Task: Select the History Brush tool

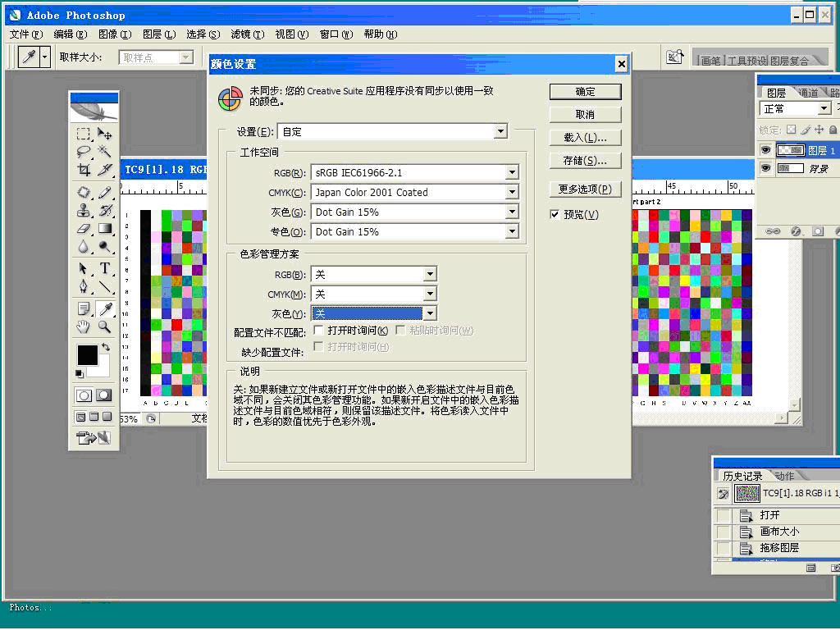Action: tap(105, 211)
